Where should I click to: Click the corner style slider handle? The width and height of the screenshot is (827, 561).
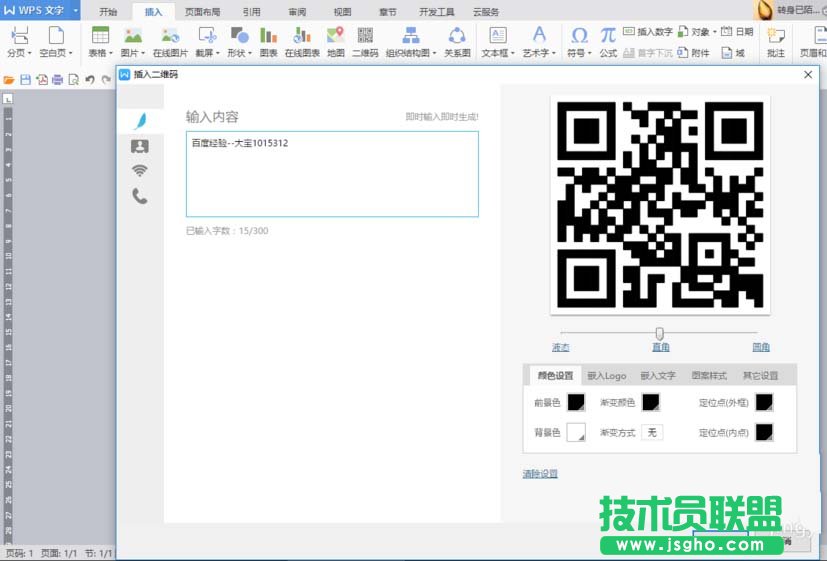pos(659,333)
